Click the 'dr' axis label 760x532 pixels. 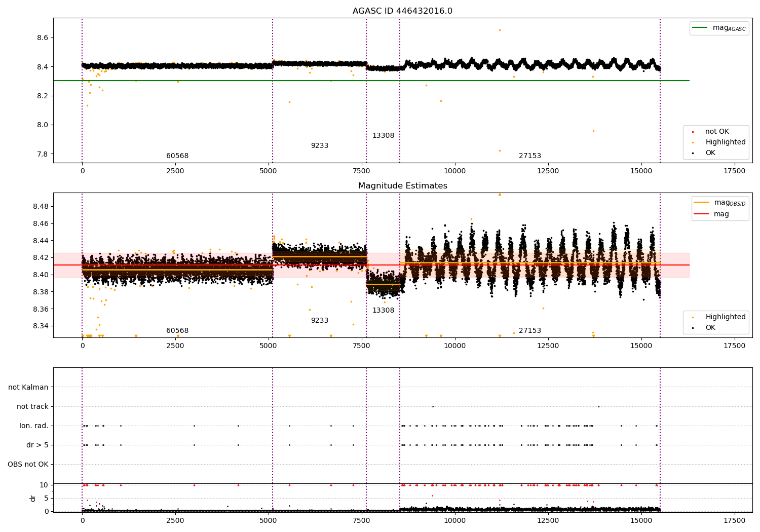33,498
